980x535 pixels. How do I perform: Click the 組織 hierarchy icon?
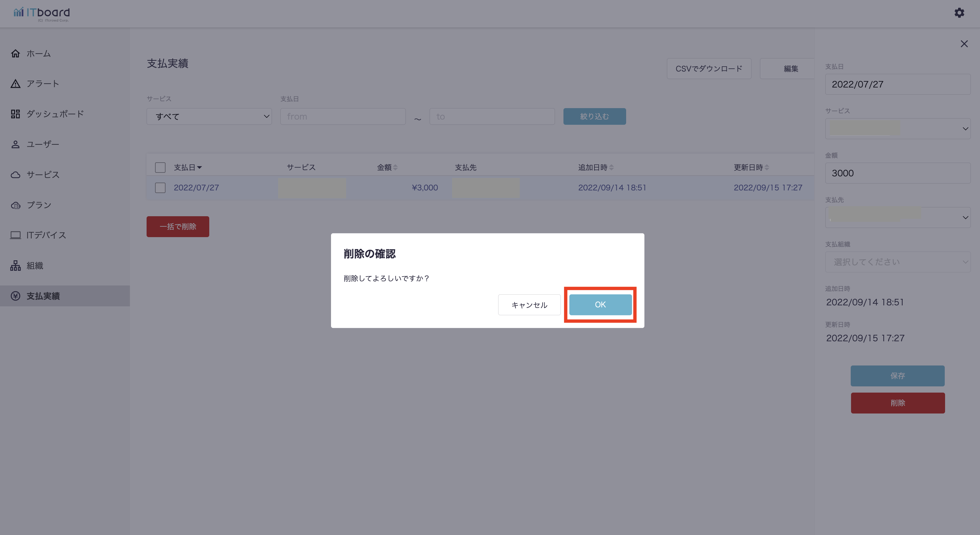click(15, 266)
